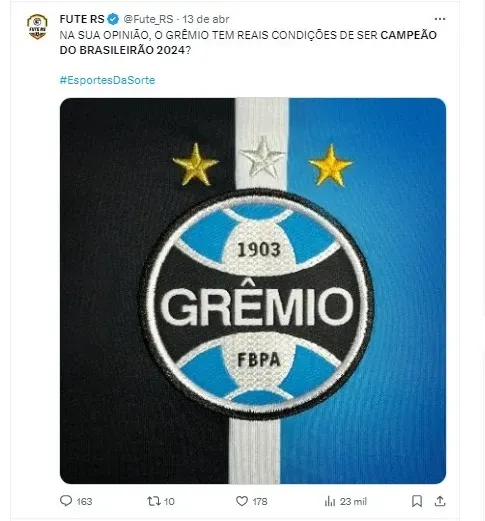485x521 pixels.
Task: Click the 23 mil views count
Action: 353,501
